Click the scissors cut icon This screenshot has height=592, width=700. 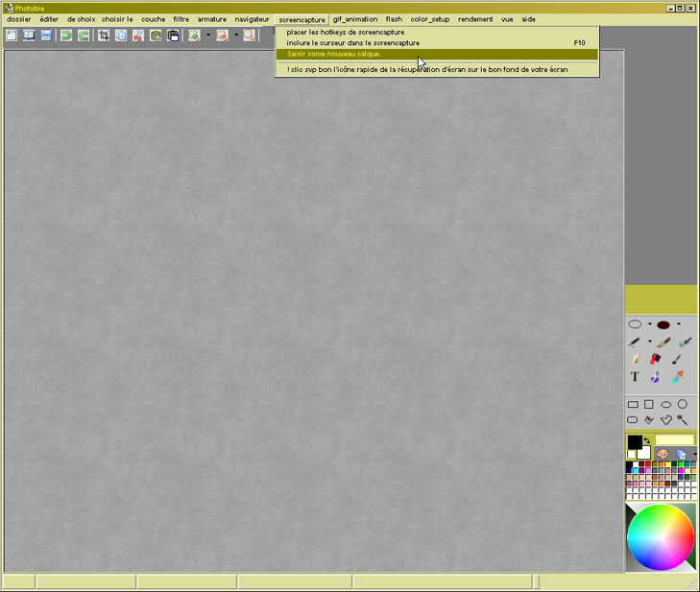(138, 36)
